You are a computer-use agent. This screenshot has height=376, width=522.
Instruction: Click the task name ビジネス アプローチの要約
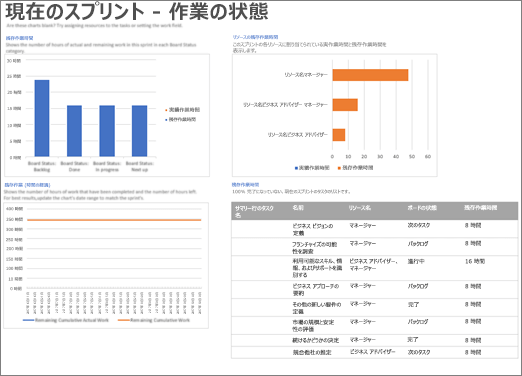pyautogui.click(x=316, y=290)
